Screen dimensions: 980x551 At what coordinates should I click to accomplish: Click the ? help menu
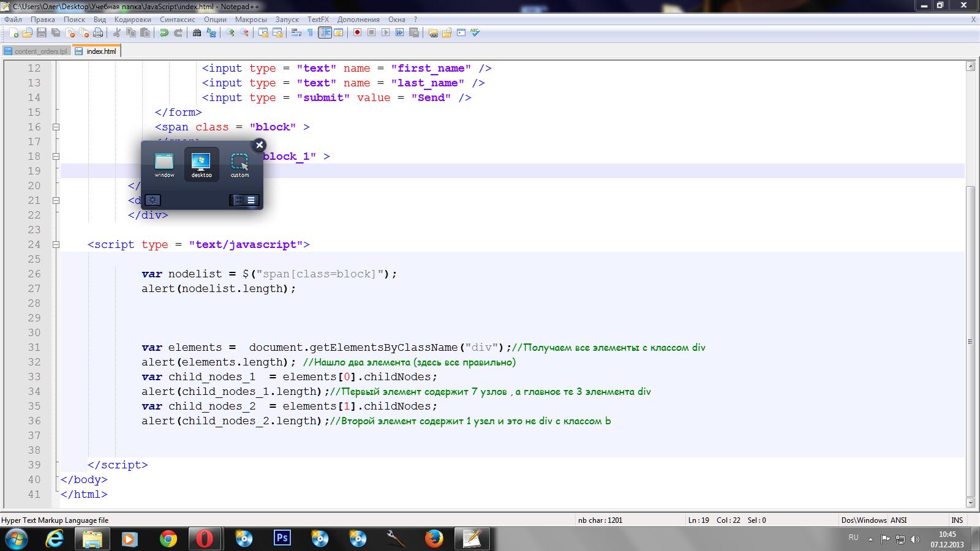[415, 20]
